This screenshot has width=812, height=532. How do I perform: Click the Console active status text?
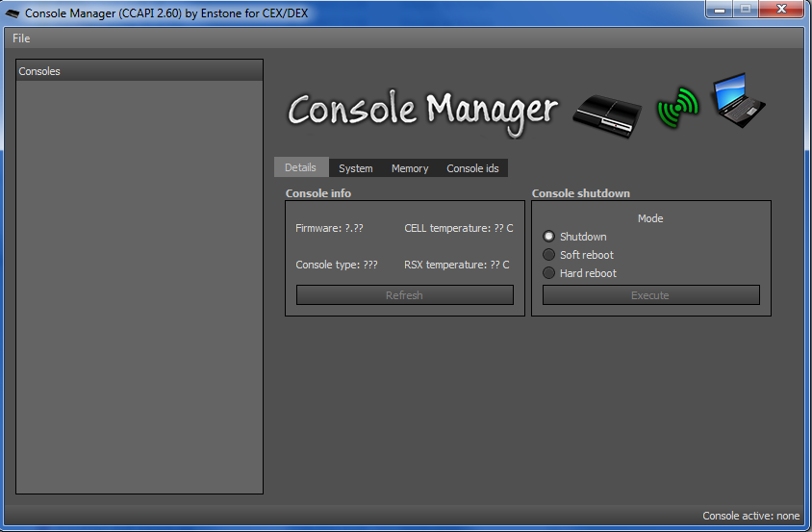click(x=750, y=516)
